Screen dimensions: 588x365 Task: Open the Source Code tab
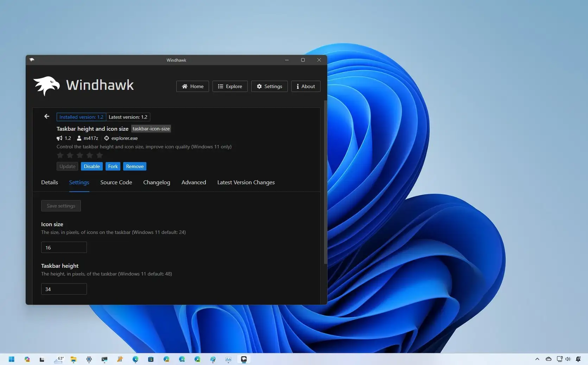point(116,182)
